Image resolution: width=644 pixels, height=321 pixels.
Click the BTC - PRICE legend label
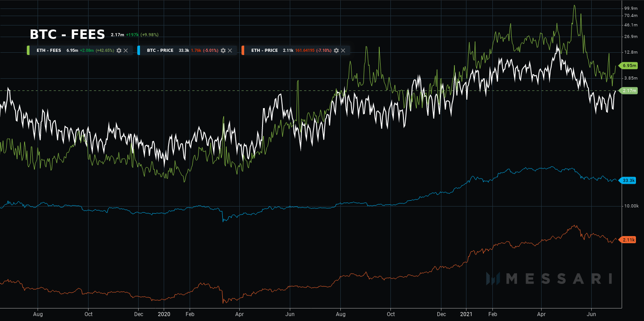pos(160,51)
